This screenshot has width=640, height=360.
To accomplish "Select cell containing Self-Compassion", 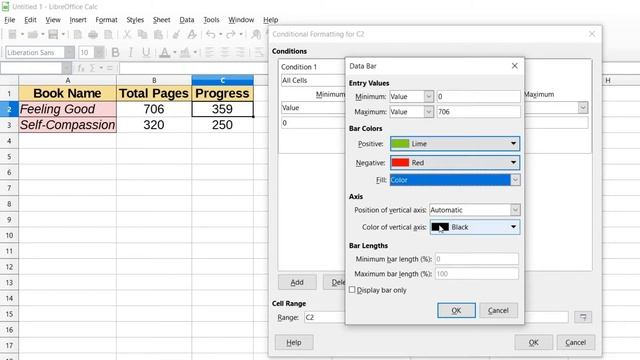I will click(x=67, y=125).
